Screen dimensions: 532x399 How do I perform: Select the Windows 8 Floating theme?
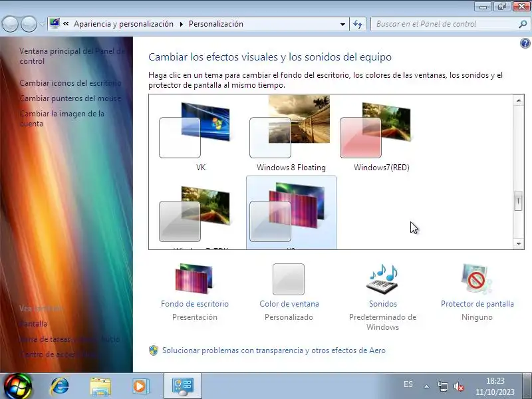290,127
